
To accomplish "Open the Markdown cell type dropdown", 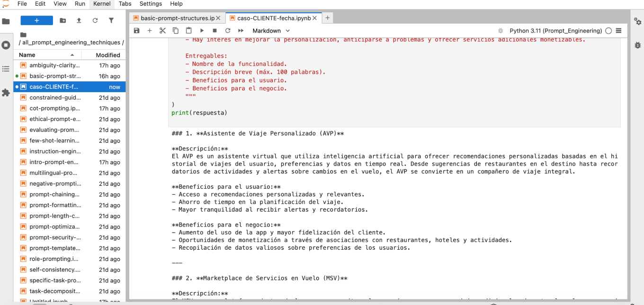I will pos(271,31).
